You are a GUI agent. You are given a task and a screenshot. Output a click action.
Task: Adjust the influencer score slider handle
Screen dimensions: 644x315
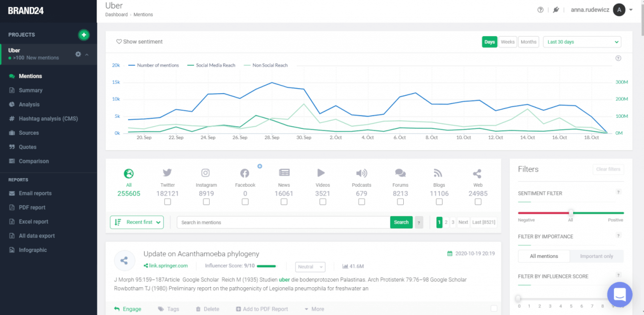[x=519, y=299]
